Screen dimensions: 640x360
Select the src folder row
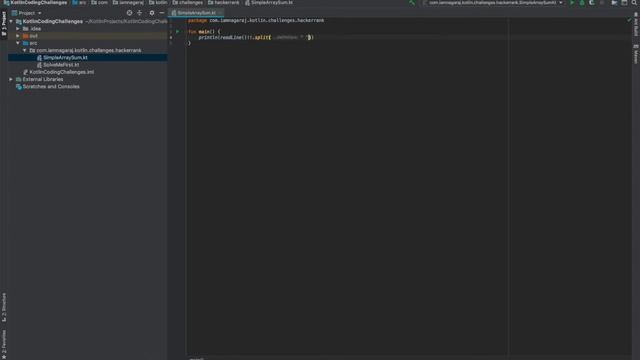click(88, 43)
